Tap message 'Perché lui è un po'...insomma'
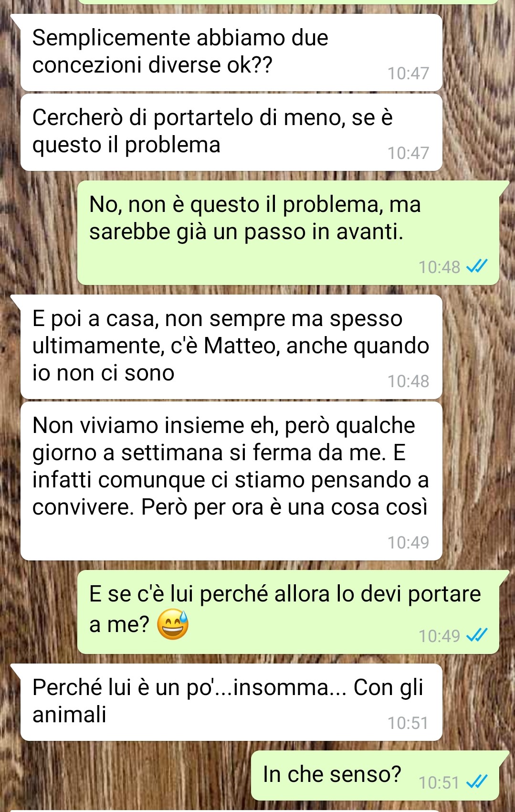The image size is (515, 812). pyautogui.click(x=231, y=702)
